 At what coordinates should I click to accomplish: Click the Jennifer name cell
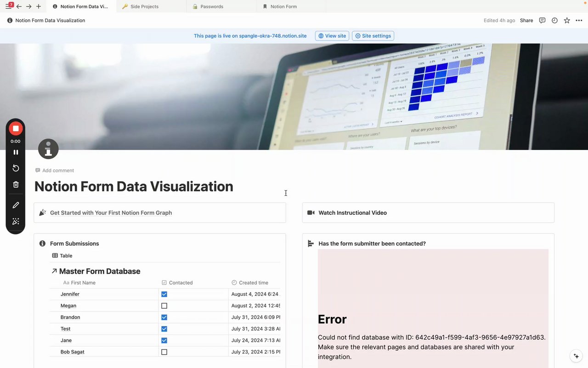(x=104, y=294)
